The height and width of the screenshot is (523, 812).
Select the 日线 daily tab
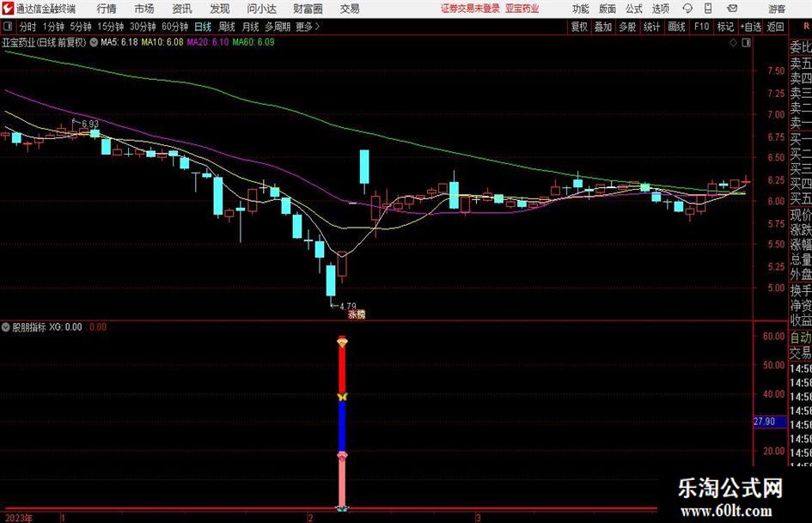coord(203,27)
